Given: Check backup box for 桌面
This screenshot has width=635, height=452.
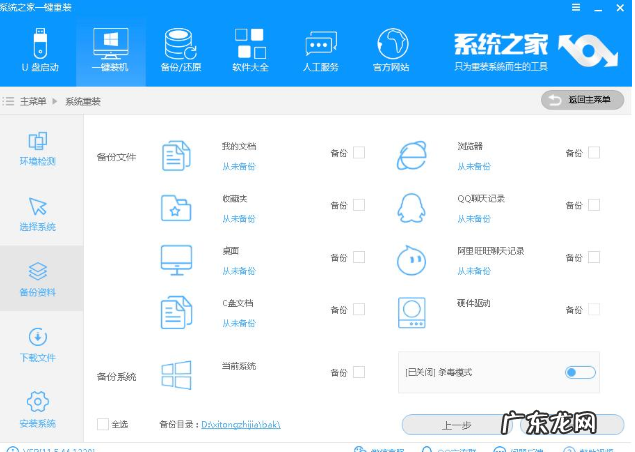Looking at the screenshot, I should pyautogui.click(x=359, y=257).
